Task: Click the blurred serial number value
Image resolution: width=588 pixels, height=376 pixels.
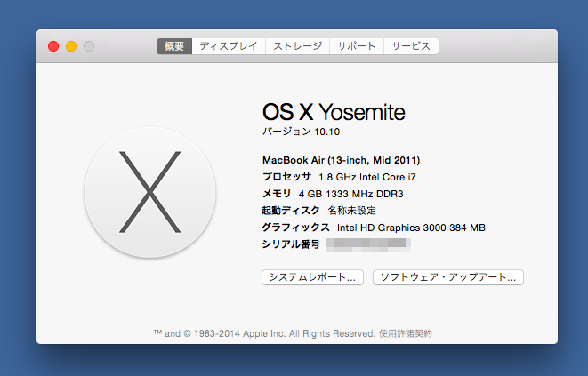Action: coord(368,244)
